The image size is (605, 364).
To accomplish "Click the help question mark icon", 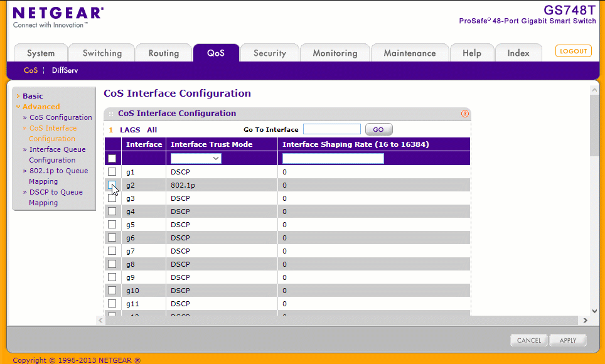I will (465, 114).
